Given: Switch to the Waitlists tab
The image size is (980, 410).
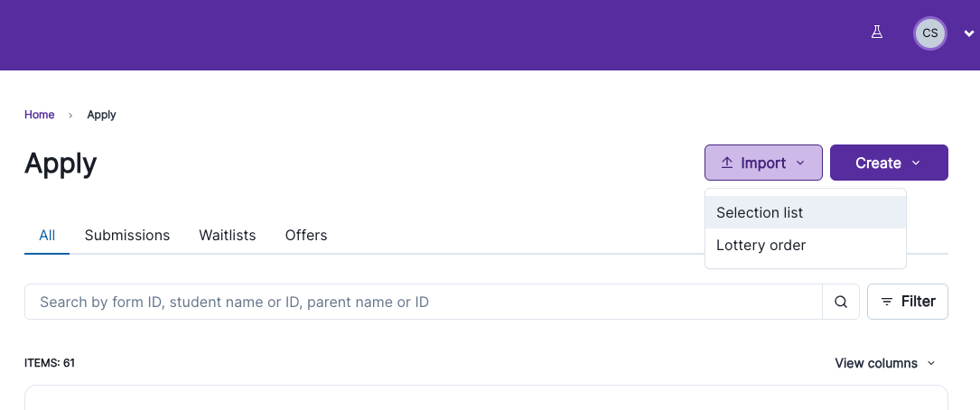Looking at the screenshot, I should [227, 235].
